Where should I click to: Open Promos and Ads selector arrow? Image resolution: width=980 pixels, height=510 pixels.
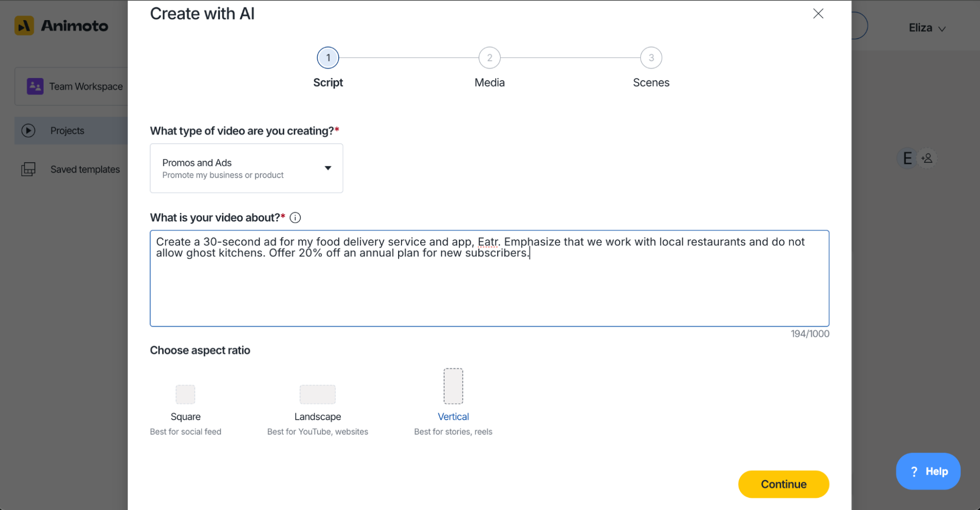coord(327,168)
